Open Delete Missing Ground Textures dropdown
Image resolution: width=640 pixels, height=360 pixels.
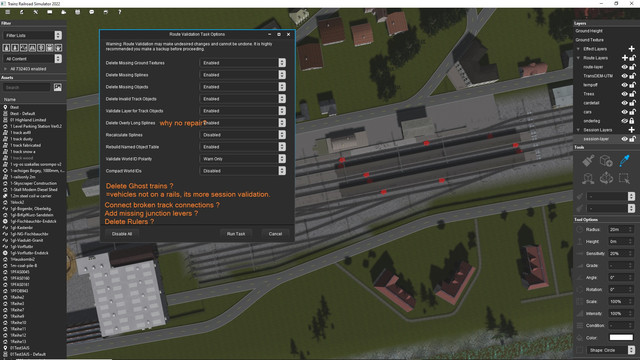[242, 63]
